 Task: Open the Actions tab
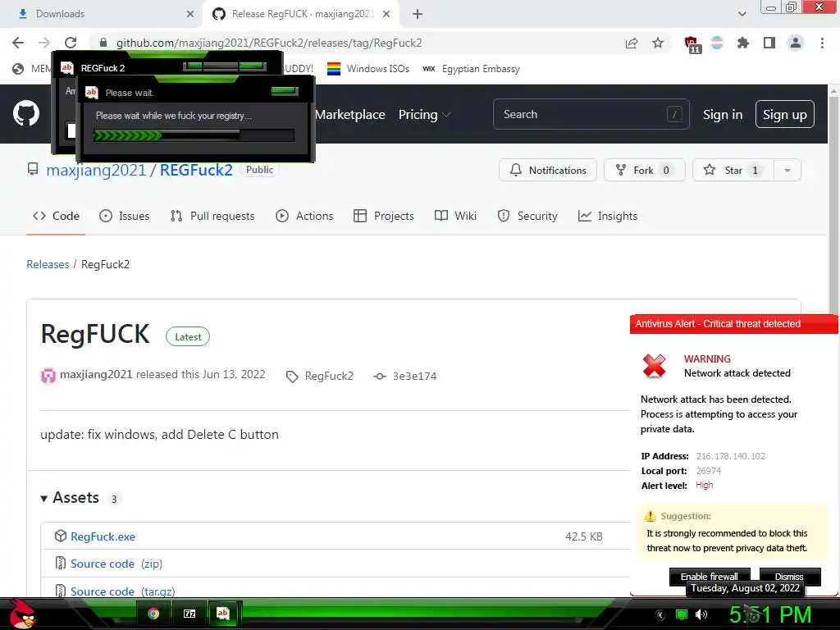(x=304, y=217)
